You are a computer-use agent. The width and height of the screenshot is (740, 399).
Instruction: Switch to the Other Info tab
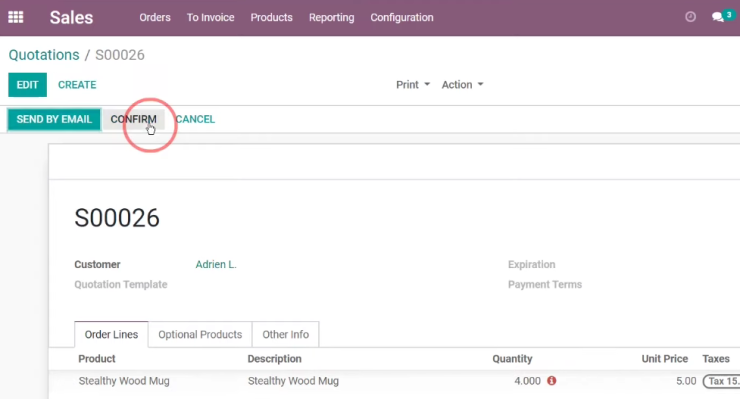point(286,334)
